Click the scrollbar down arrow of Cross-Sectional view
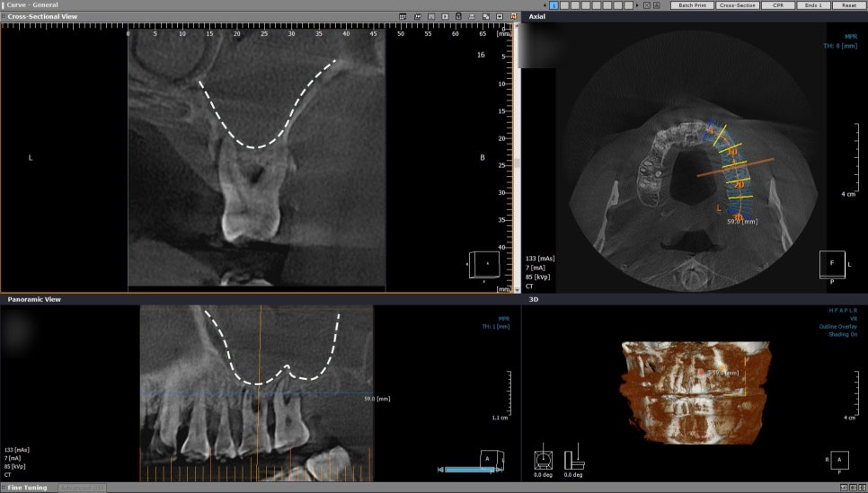The width and height of the screenshot is (868, 493). [518, 290]
